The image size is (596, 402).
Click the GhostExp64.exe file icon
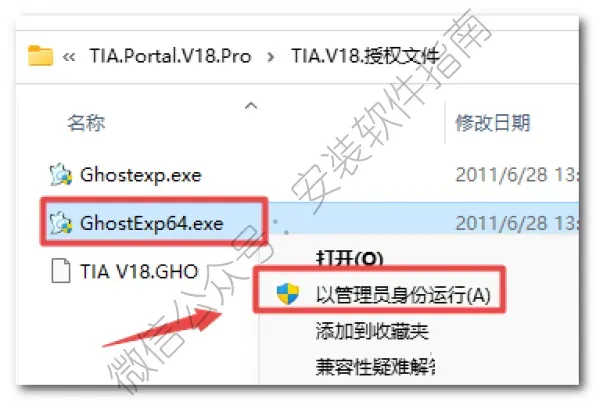tap(61, 223)
